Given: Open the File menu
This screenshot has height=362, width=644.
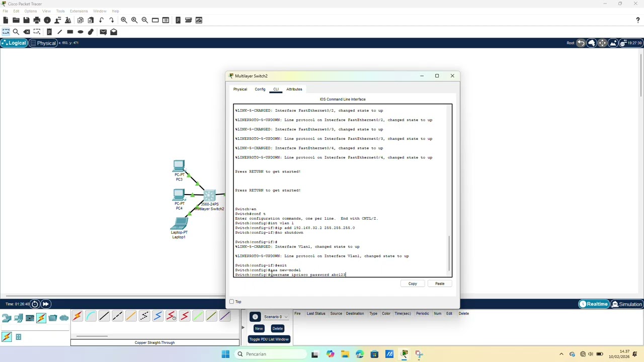Looking at the screenshot, I should pyautogui.click(x=5, y=11).
